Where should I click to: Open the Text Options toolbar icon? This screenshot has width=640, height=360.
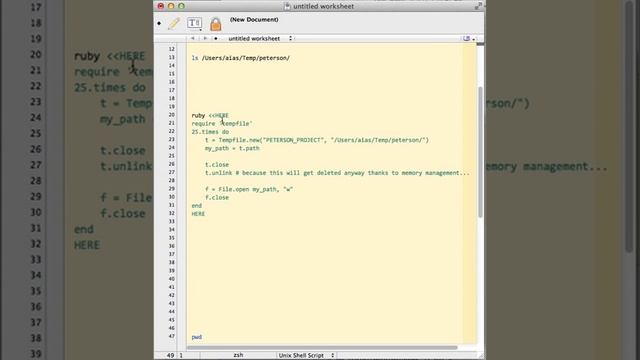click(194, 23)
